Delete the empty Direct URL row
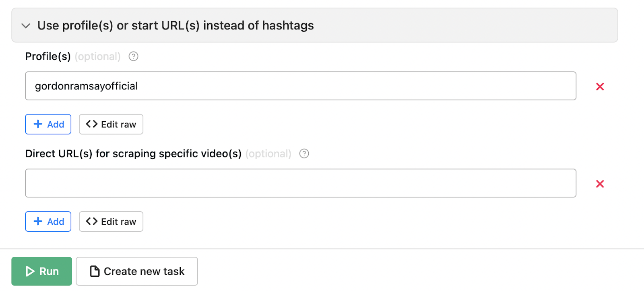This screenshot has height=291, width=644. 600,184
